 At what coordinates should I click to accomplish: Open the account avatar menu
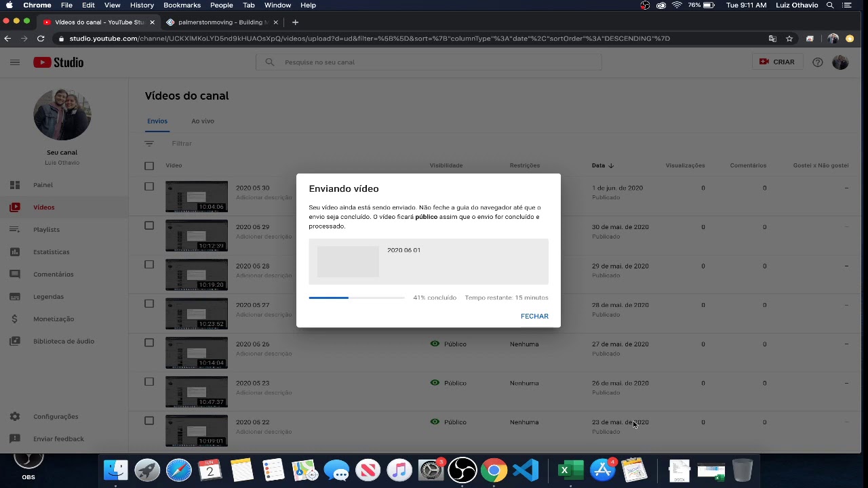click(x=840, y=62)
